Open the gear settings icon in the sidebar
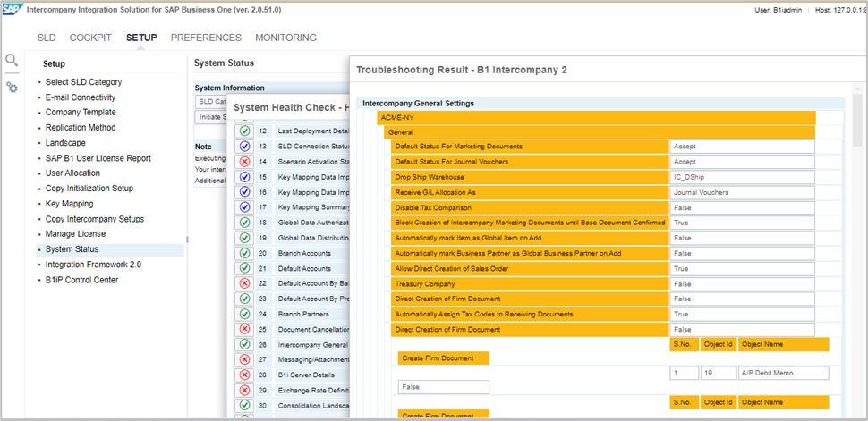The image size is (868, 421). point(12,87)
